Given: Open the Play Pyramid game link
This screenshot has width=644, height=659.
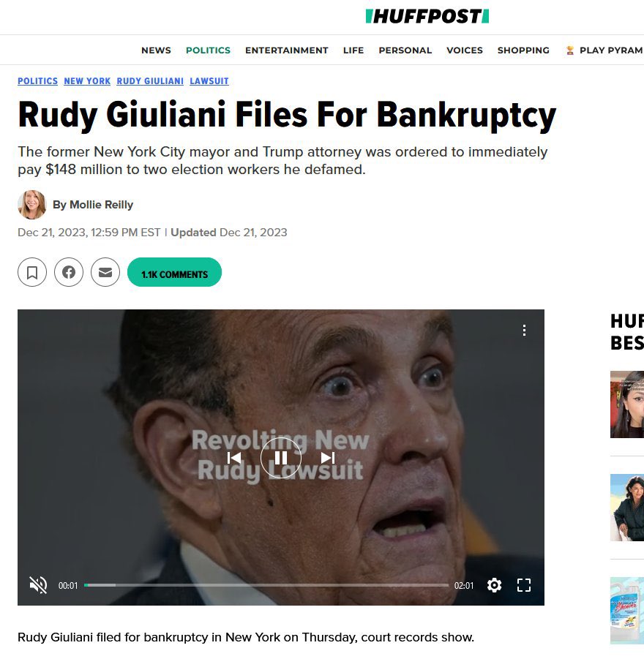Looking at the screenshot, I should [605, 50].
